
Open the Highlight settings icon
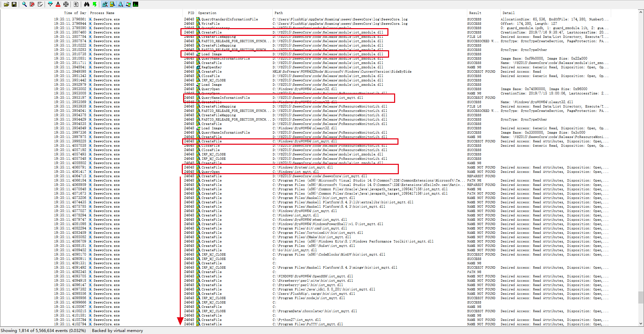[58, 4]
